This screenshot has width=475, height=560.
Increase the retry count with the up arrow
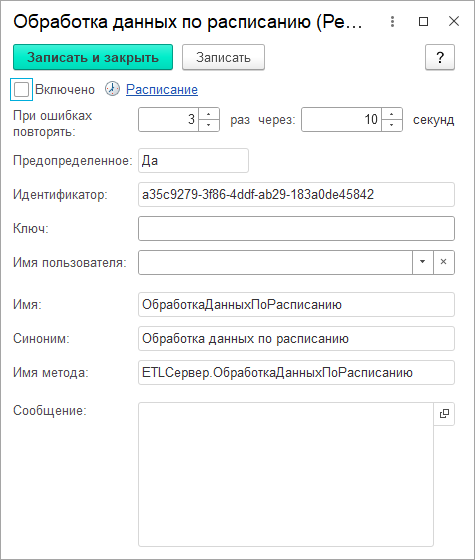[x=209, y=114]
